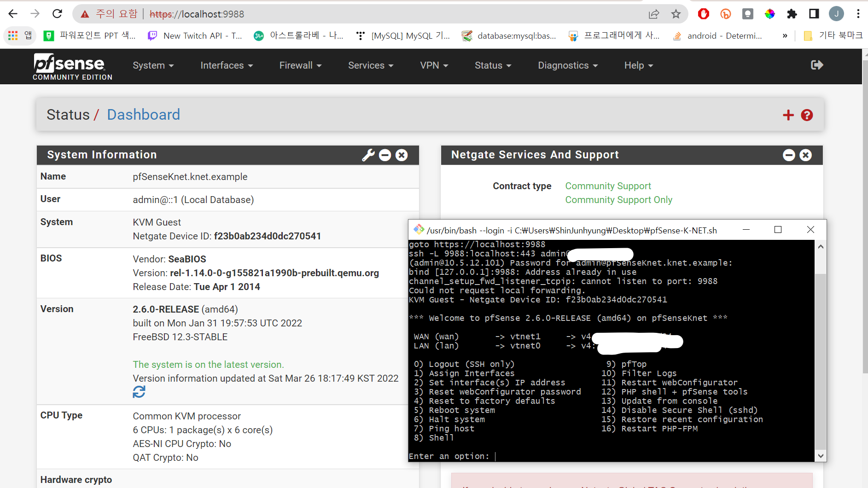Screen dimensions: 868x488
Task: Click the grey square extension icon
Action: click(747, 14)
